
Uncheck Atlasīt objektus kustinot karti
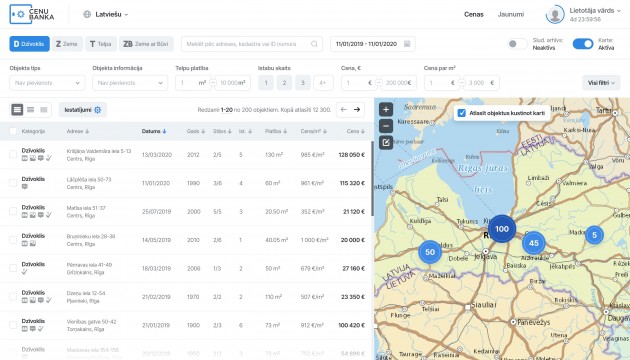coord(462,113)
